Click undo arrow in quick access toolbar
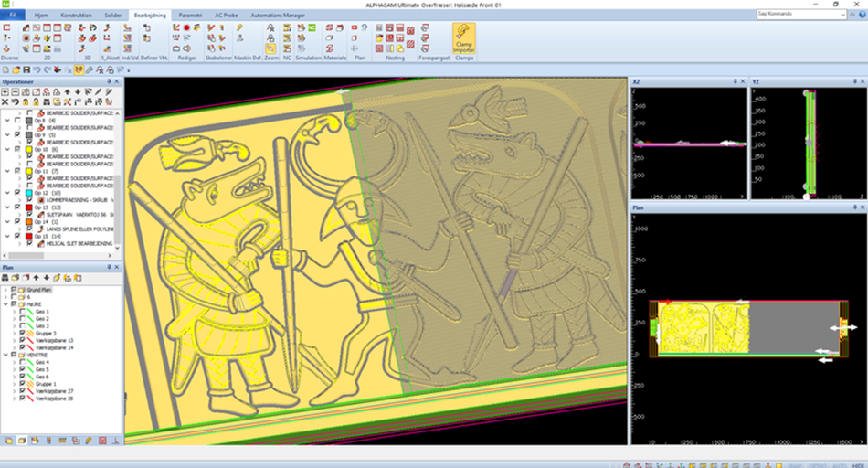 (37, 69)
